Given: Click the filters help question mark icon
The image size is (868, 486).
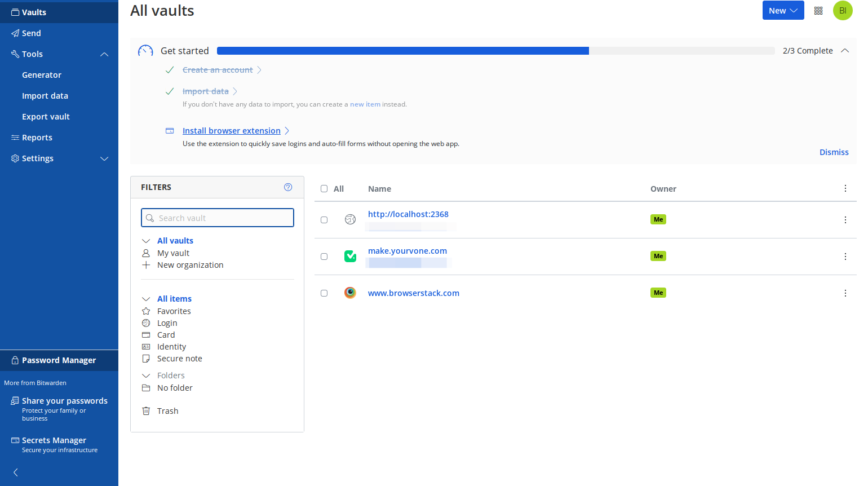Looking at the screenshot, I should point(288,187).
